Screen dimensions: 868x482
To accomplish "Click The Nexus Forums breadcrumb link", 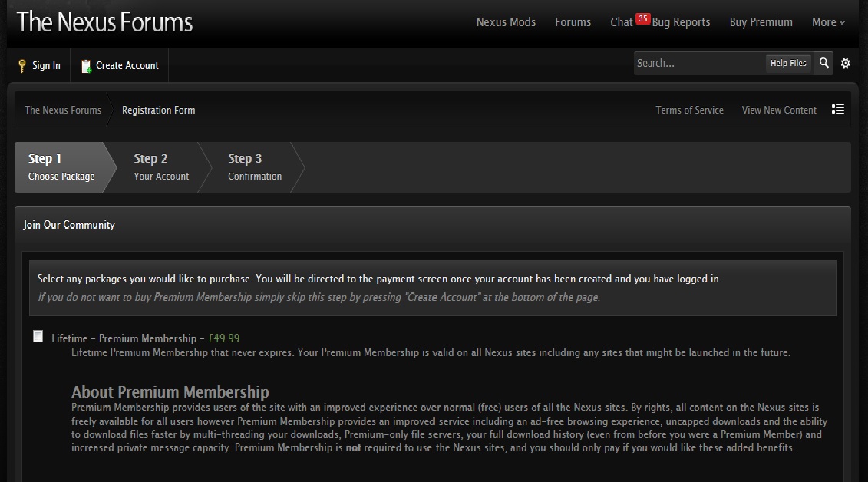I will 63,110.
